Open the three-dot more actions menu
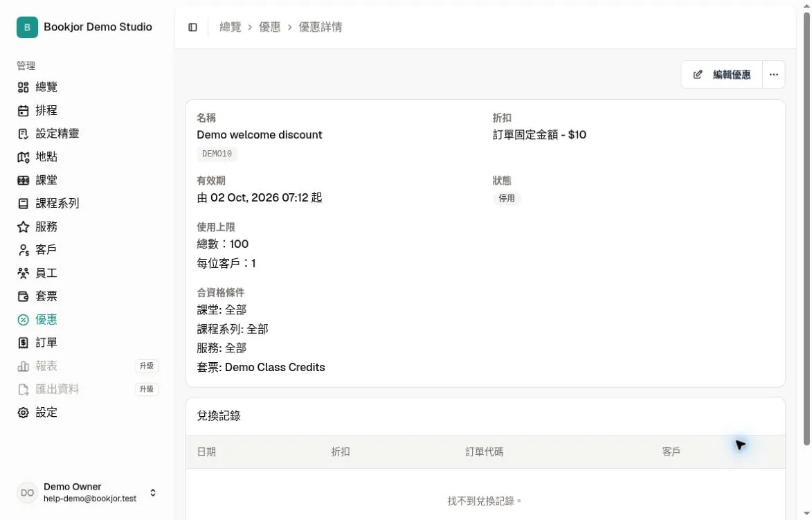This screenshot has width=812, height=520. [x=774, y=75]
